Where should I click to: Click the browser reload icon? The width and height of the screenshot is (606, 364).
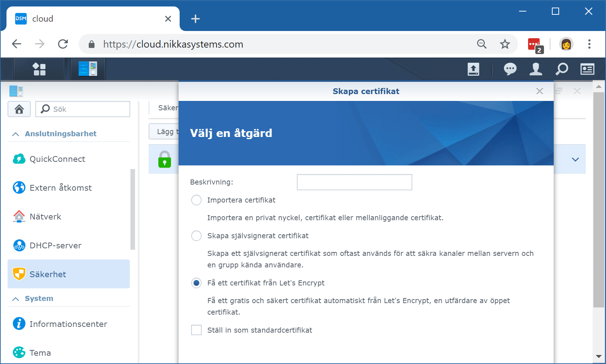point(63,44)
